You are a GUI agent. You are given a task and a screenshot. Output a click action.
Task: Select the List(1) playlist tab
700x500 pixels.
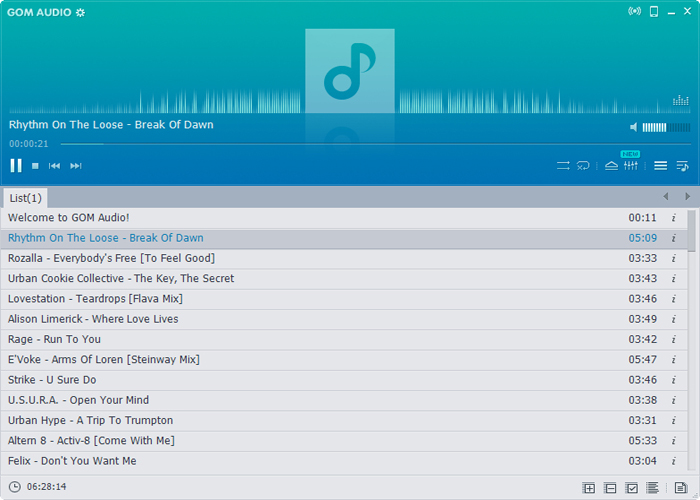(25, 198)
